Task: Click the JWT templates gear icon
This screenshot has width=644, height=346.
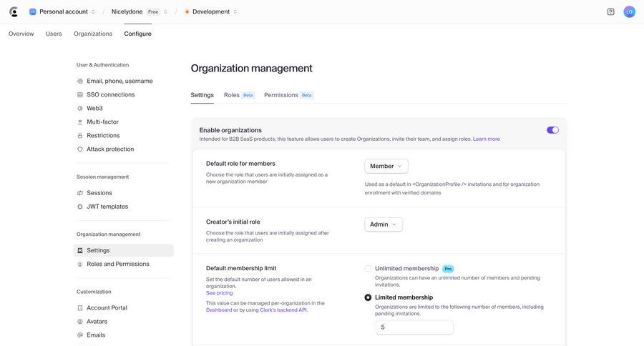Action: 80,207
